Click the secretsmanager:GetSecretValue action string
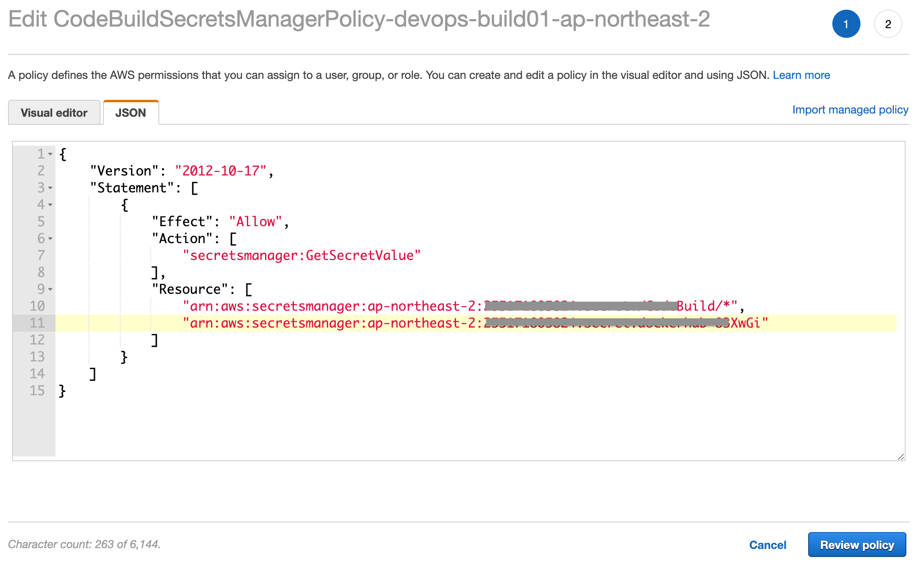The width and height of the screenshot is (924, 561). pos(302,256)
